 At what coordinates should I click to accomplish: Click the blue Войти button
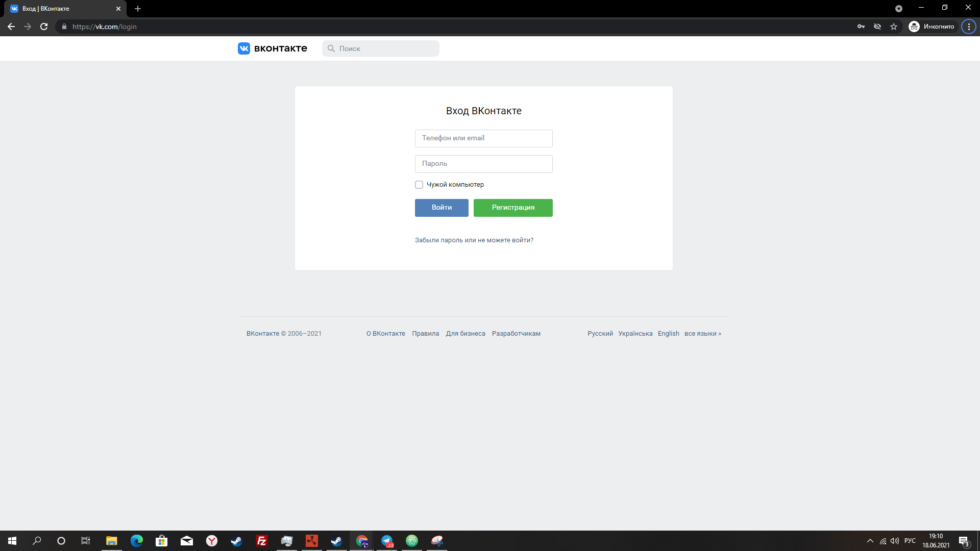(x=442, y=208)
